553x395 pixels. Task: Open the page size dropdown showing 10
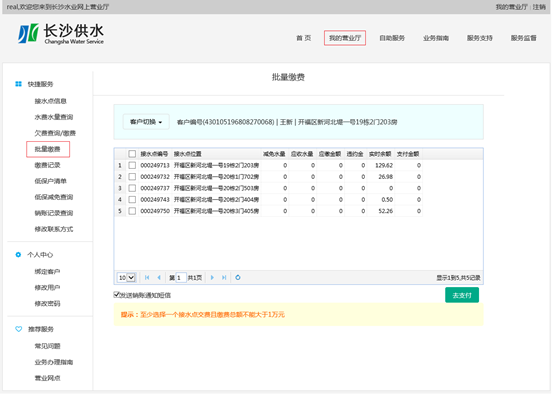(x=127, y=278)
